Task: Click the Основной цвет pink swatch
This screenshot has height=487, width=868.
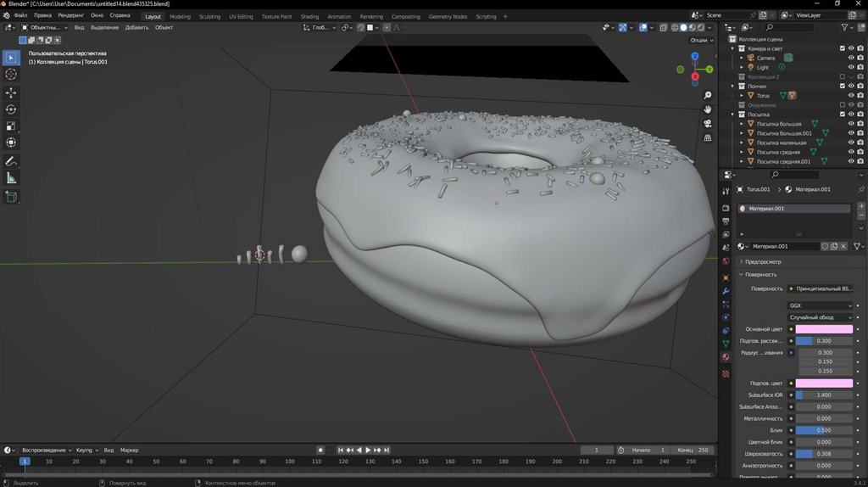Action: (x=824, y=329)
